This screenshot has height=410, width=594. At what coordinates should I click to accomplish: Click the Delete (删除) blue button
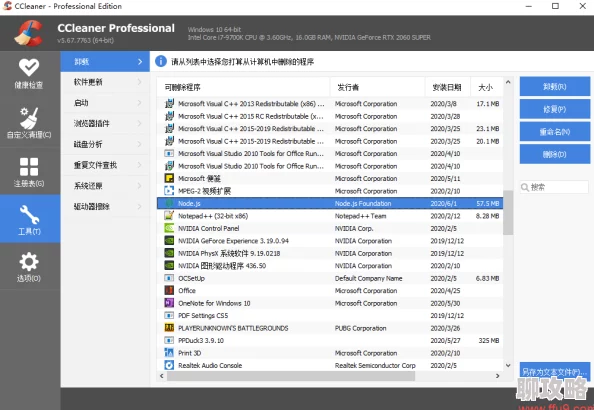pyautogui.click(x=555, y=155)
